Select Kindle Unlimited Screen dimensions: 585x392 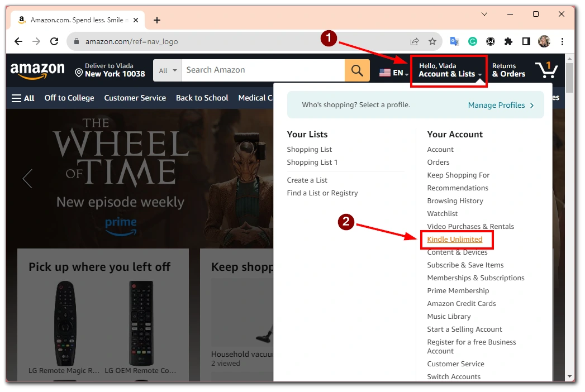455,240
